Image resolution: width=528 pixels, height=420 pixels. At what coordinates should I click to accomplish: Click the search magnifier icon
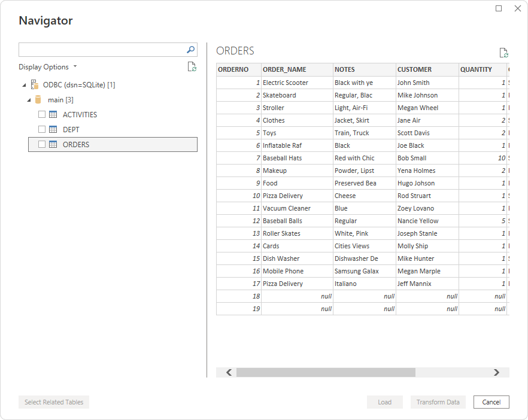[190, 50]
